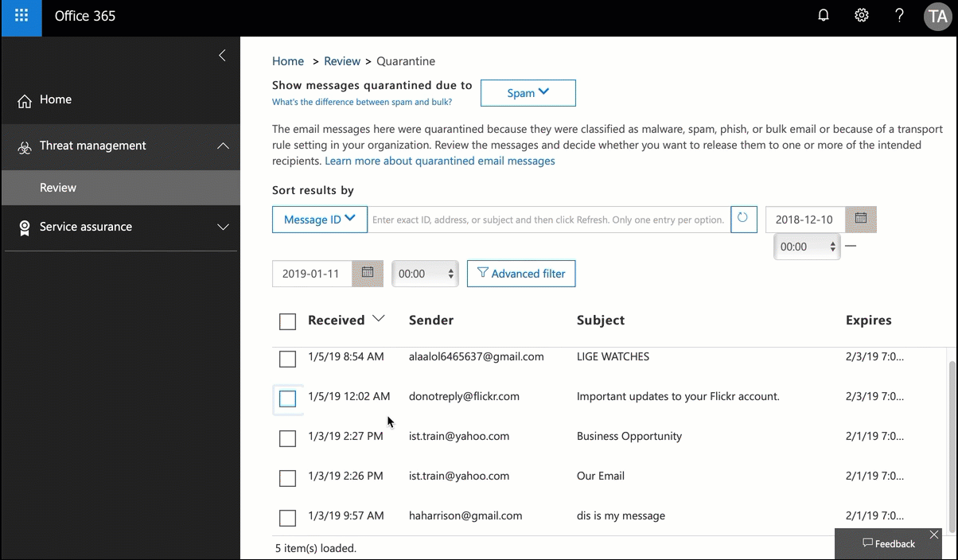Close the Feedback panel
Screen dimensions: 958x560
[x=934, y=535]
